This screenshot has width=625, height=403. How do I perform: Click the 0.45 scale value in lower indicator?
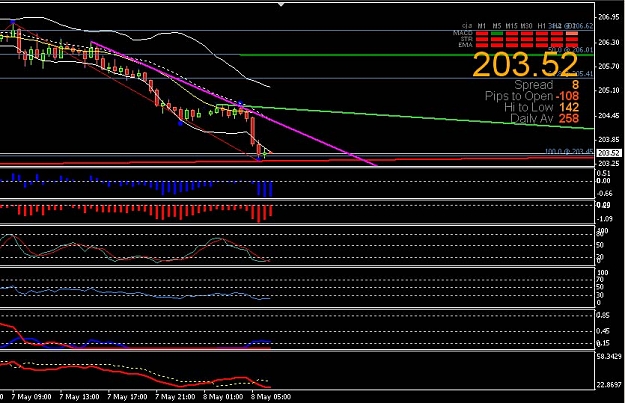(603, 331)
